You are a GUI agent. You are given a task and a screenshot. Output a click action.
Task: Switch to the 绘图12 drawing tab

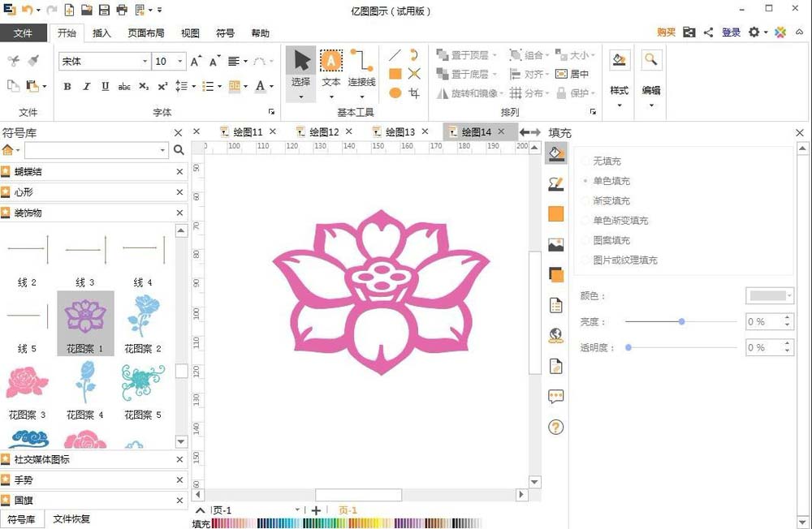pos(323,130)
